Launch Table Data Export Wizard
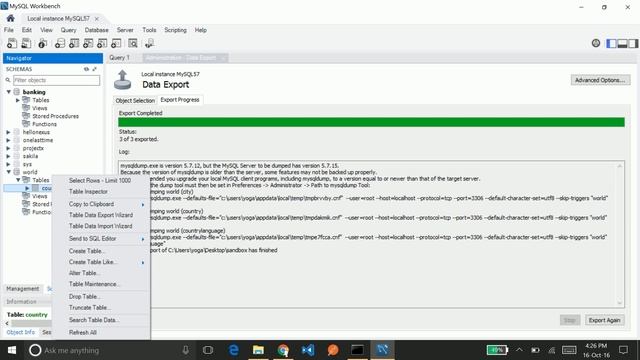The width and height of the screenshot is (640, 360). 101,215
